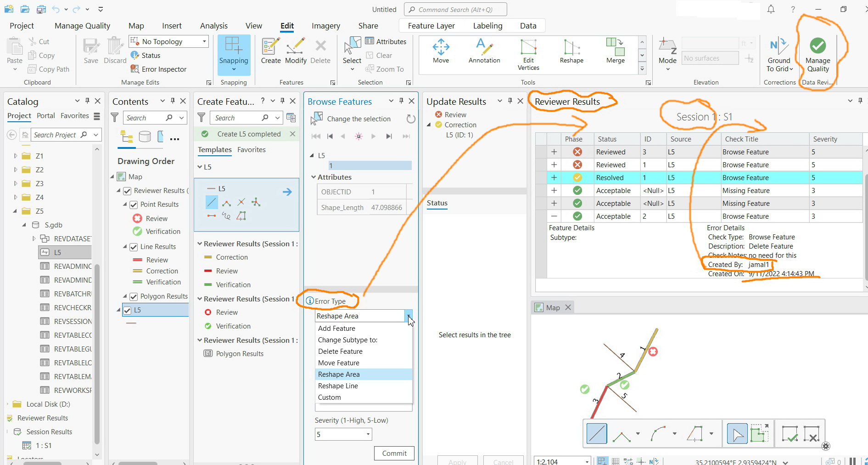
Task: Toggle Reviewer Results layer visibility
Action: pos(127,191)
